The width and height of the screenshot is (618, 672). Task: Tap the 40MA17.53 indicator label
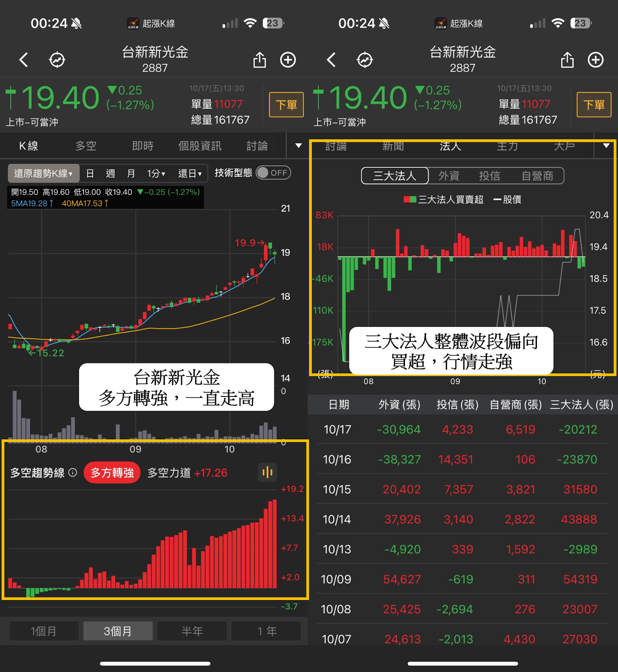(x=85, y=203)
